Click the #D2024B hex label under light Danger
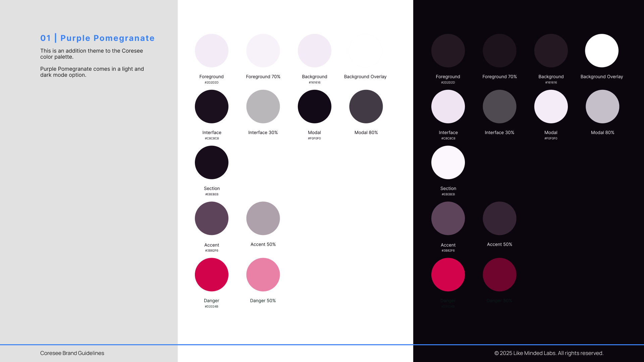 (x=211, y=306)
